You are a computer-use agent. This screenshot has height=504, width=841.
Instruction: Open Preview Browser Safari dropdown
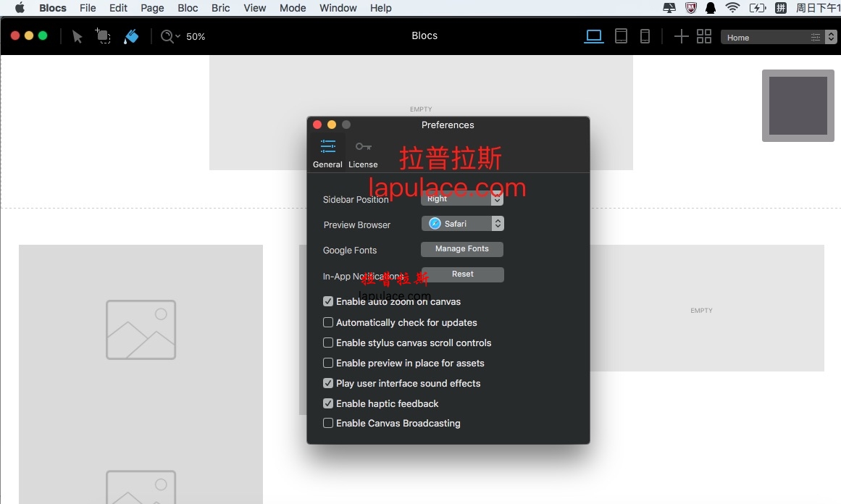pos(463,224)
